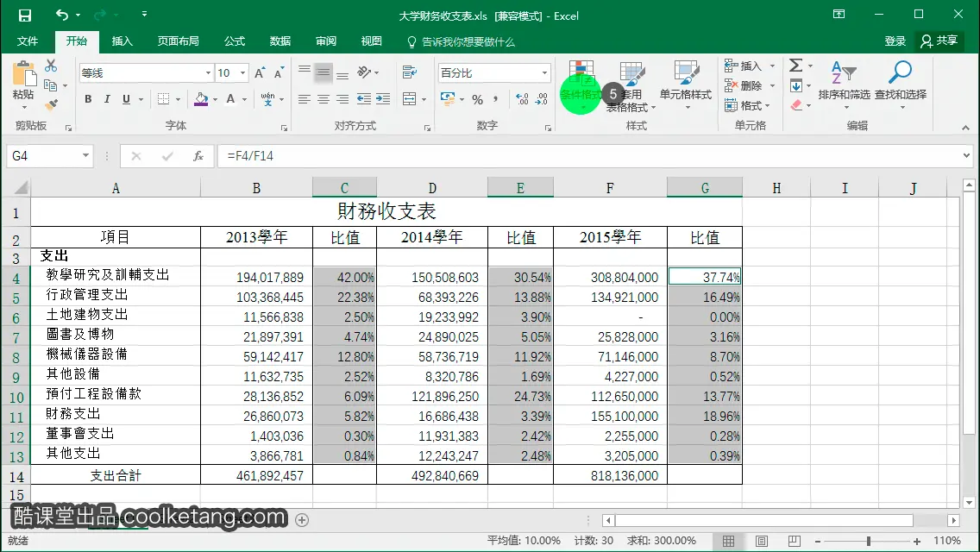980x552 pixels.
Task: Zoom in with the plus button
Action: [917, 542]
